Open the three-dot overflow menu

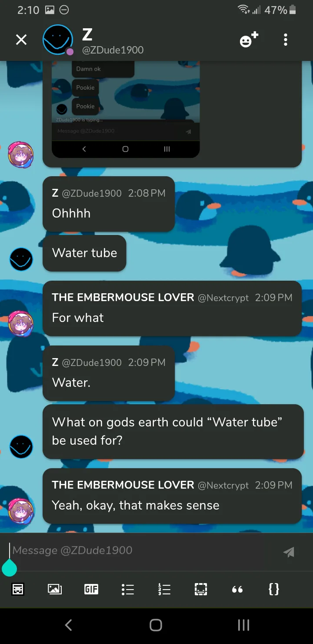pyautogui.click(x=285, y=40)
